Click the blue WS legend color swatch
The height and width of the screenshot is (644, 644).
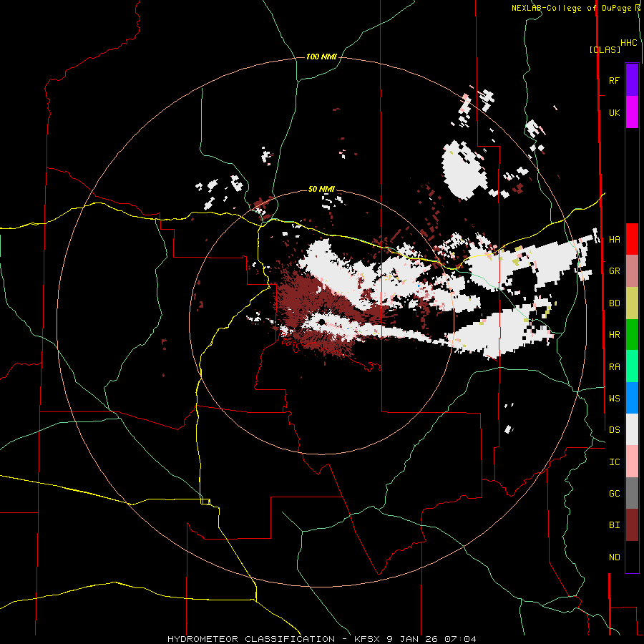pyautogui.click(x=632, y=398)
